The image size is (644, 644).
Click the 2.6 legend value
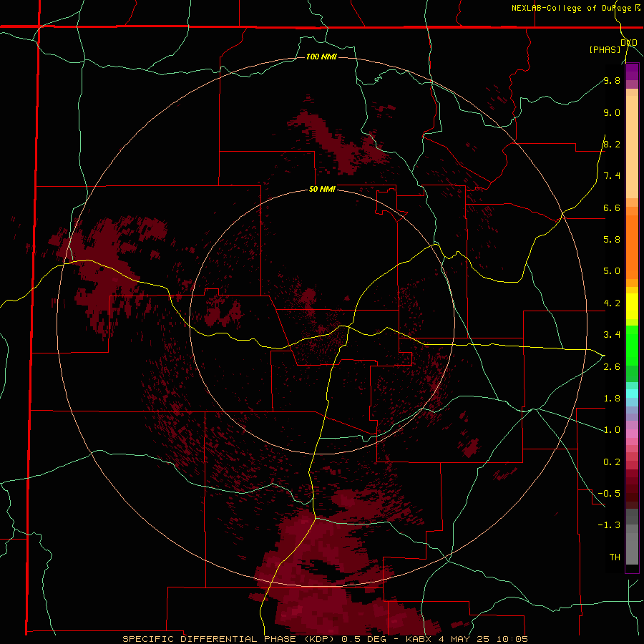pyautogui.click(x=612, y=367)
